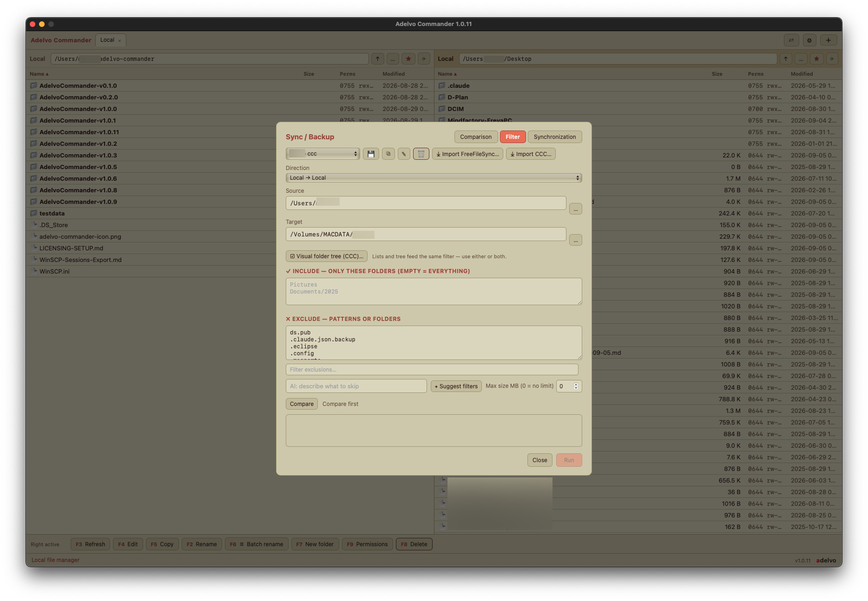Click the D-Plan folder icon
Screen dimensions: 868x601
[x=442, y=97]
